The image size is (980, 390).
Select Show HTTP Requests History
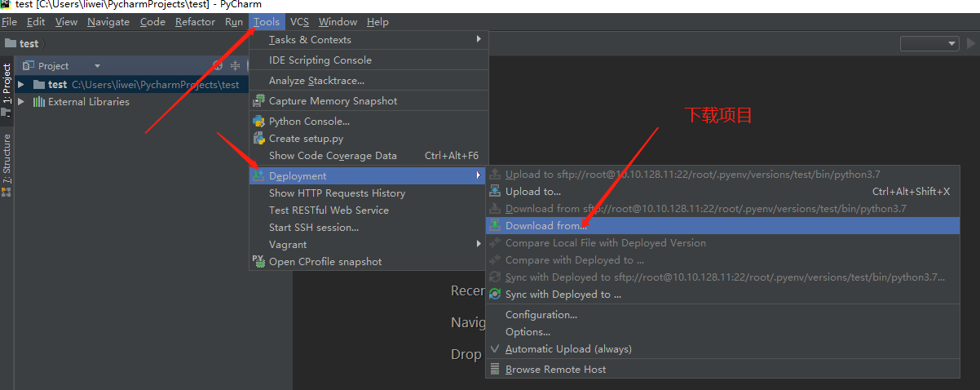coord(369,193)
